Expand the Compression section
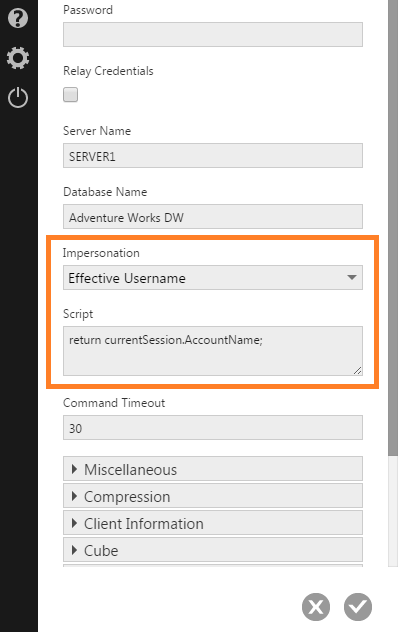398x632 pixels. (x=213, y=496)
